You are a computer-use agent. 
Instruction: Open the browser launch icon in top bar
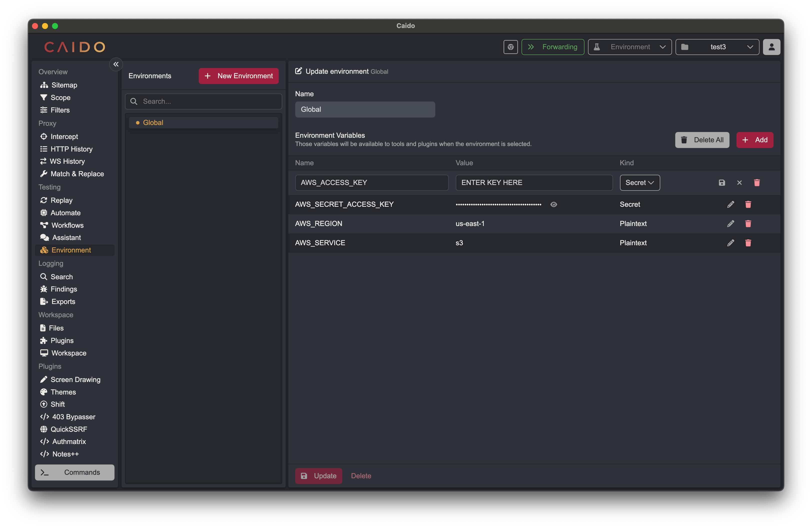[510, 47]
